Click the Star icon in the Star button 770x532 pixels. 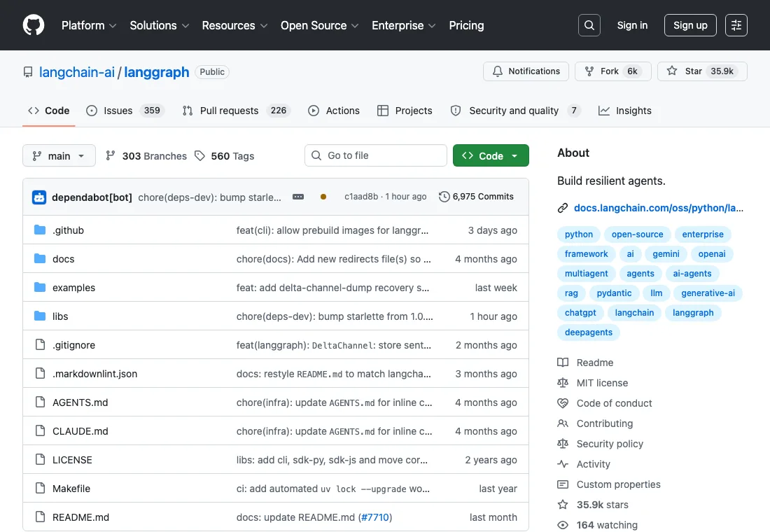672,71
